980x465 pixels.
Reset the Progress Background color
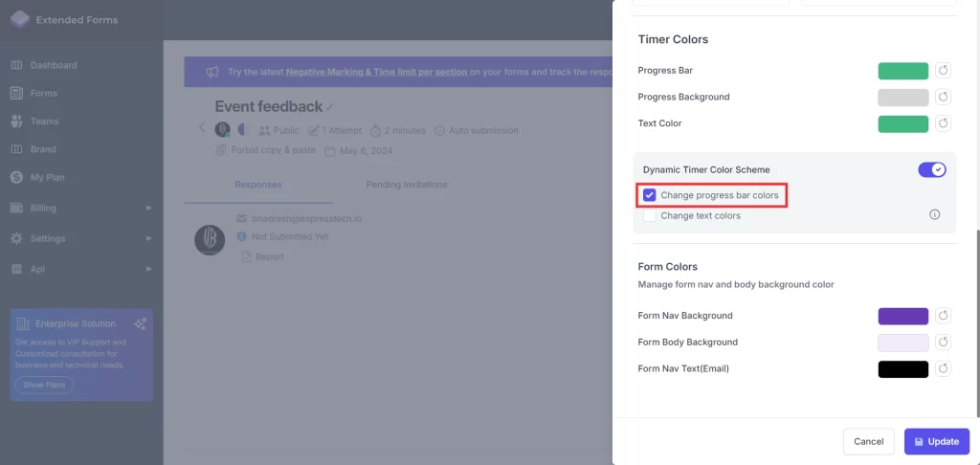[943, 97]
